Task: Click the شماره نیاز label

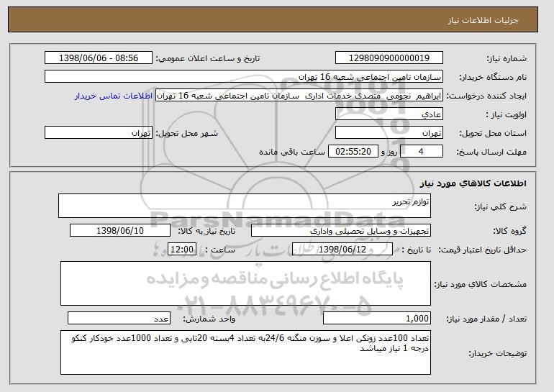Action: [507, 58]
